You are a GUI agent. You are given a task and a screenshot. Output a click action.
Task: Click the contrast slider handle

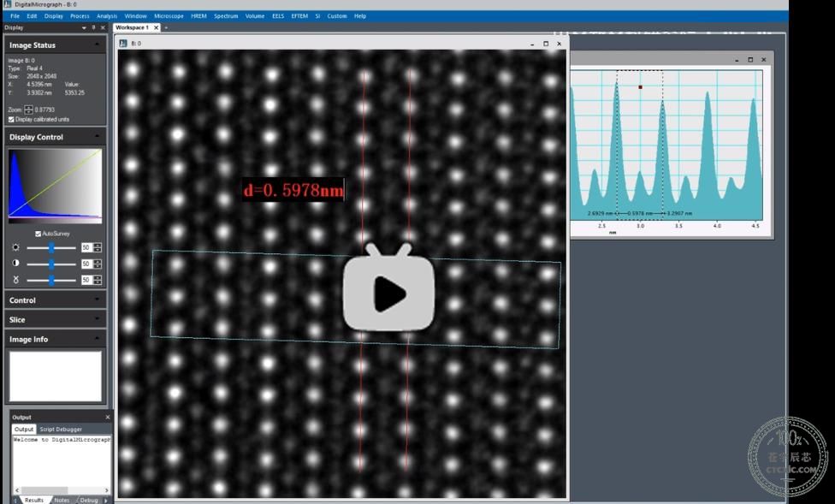click(x=51, y=264)
